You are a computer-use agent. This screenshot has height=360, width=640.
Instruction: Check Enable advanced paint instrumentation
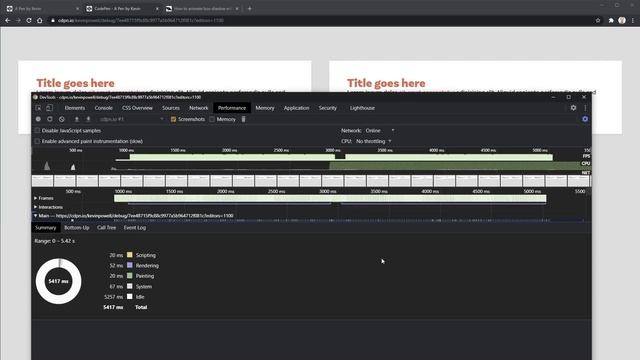click(x=38, y=141)
